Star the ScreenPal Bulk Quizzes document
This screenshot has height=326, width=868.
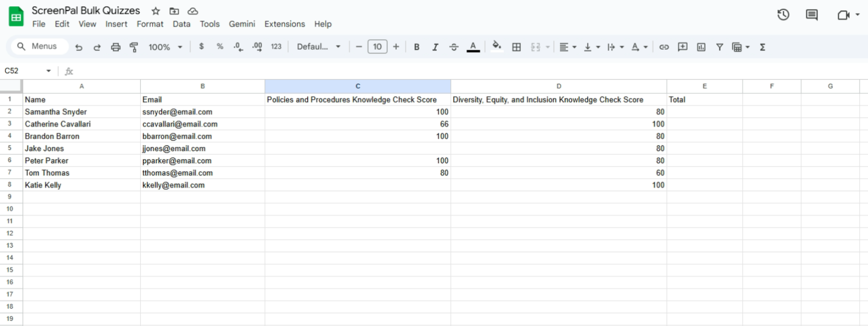[155, 11]
